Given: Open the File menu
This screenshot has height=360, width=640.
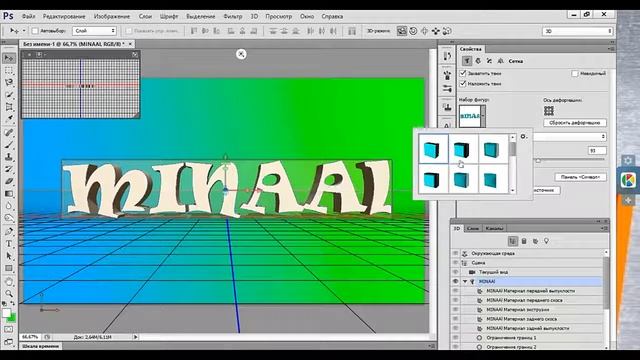Looking at the screenshot, I should 28,17.
